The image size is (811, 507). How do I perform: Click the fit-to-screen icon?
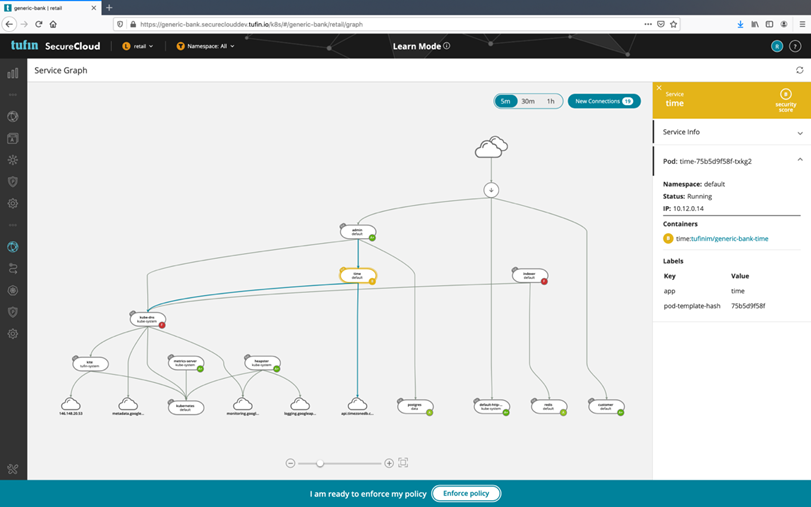(403, 463)
